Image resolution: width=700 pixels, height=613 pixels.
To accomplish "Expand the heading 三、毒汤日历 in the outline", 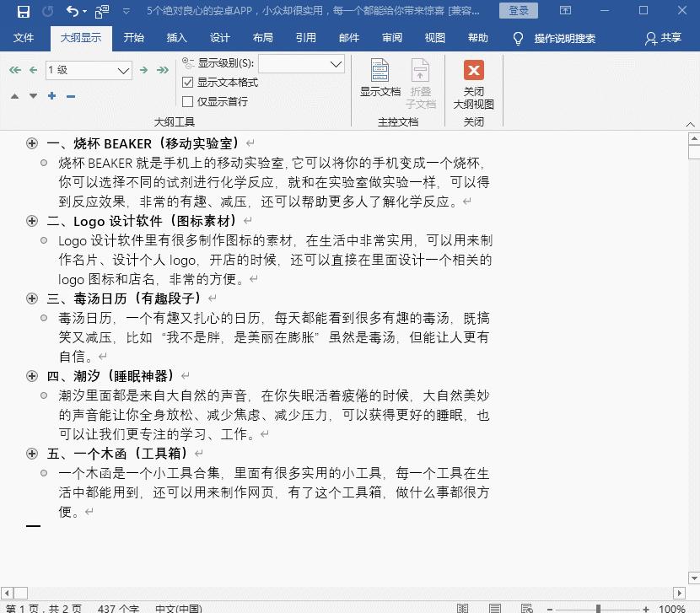I will [x=31, y=298].
